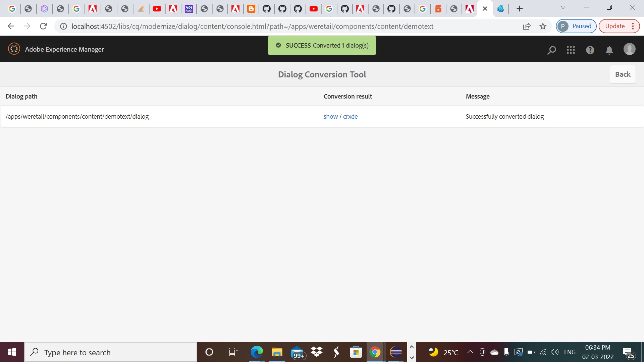Image resolution: width=644 pixels, height=362 pixels.
Task: Open Chrome's three-dot Update menu
Action: coord(633,26)
